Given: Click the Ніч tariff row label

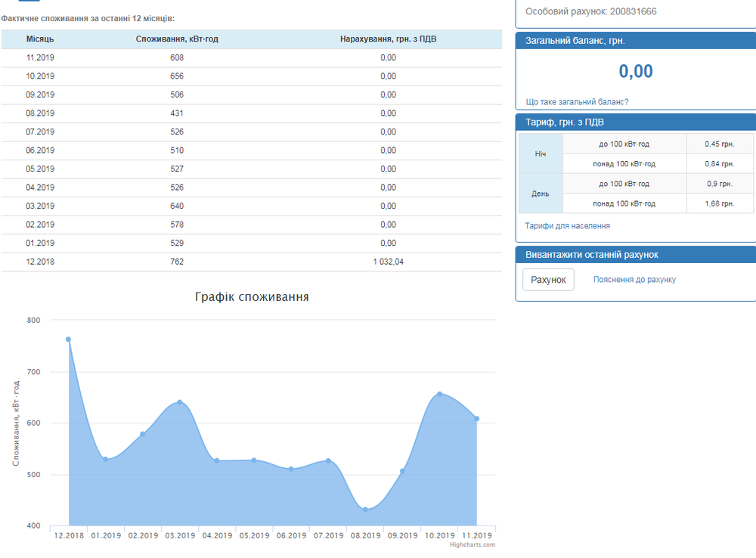Looking at the screenshot, I should [x=541, y=153].
